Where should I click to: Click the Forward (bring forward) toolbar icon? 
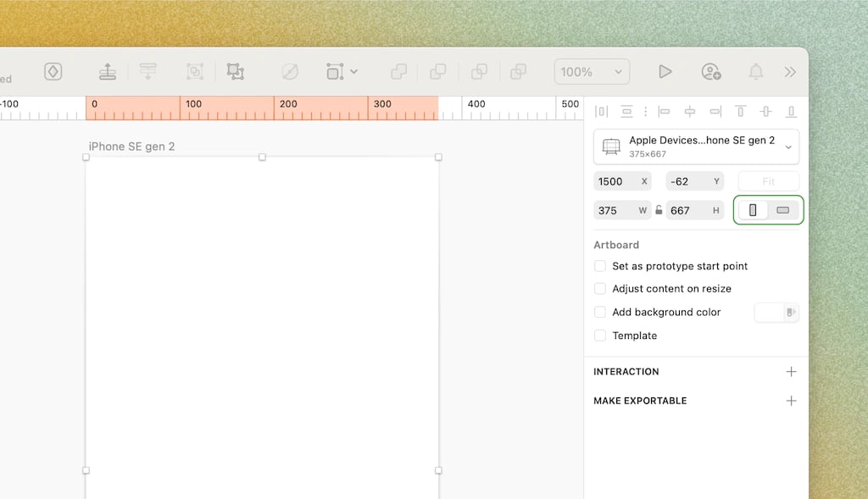[x=108, y=71]
